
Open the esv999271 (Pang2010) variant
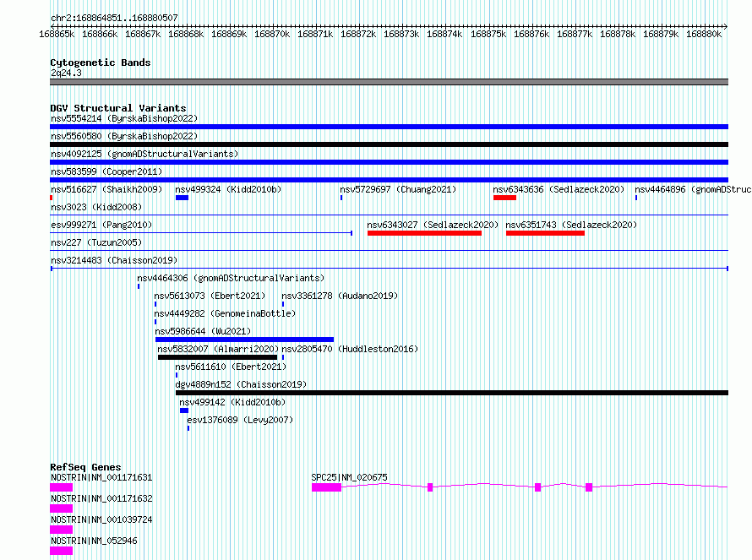101,225
